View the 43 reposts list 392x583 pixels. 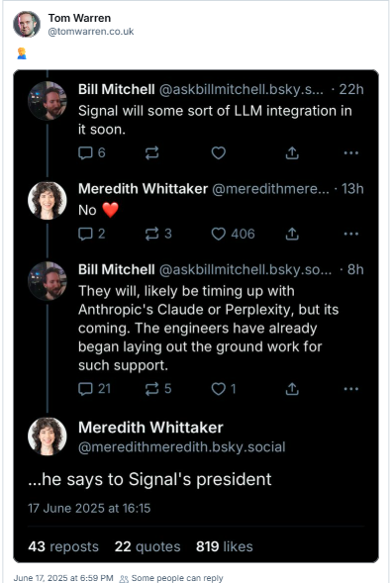tap(63, 546)
